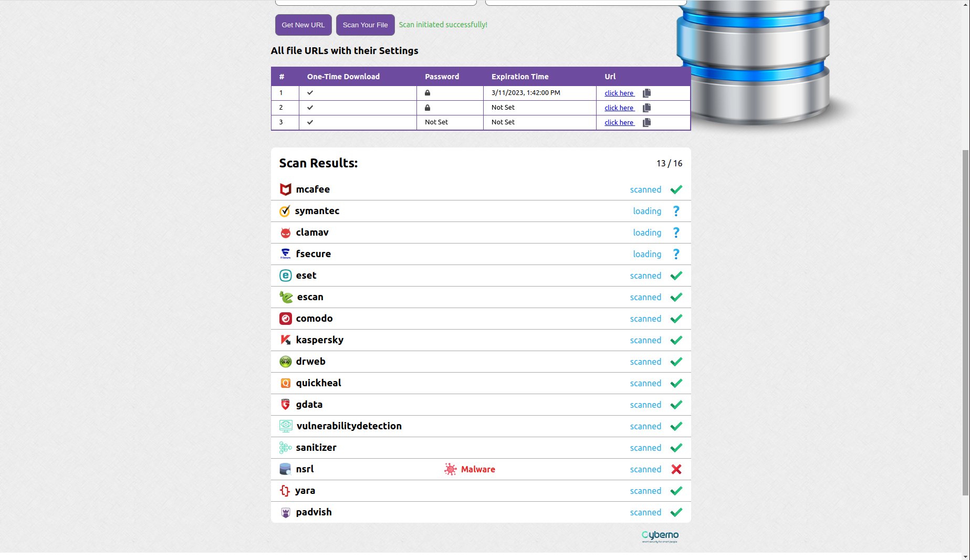This screenshot has width=970, height=560.
Task: Click the question mark on symantec row
Action: tap(676, 211)
